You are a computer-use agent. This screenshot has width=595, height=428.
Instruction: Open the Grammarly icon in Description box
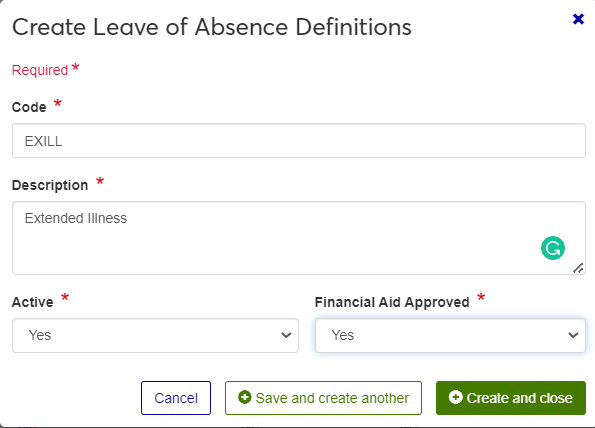(553, 248)
